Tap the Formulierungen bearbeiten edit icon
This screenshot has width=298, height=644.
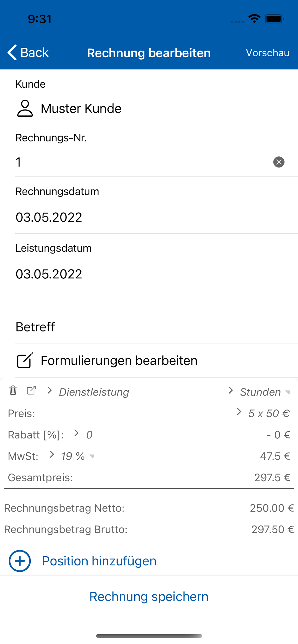pos(25,361)
